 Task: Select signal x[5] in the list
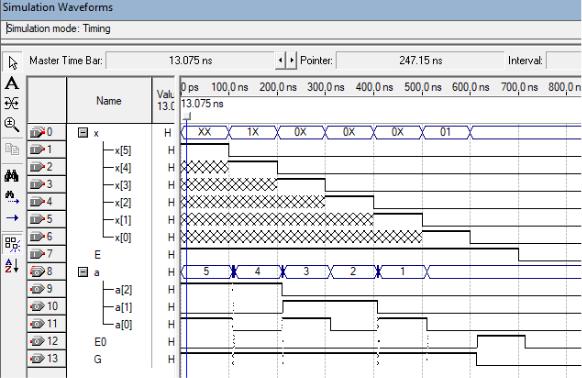123,150
